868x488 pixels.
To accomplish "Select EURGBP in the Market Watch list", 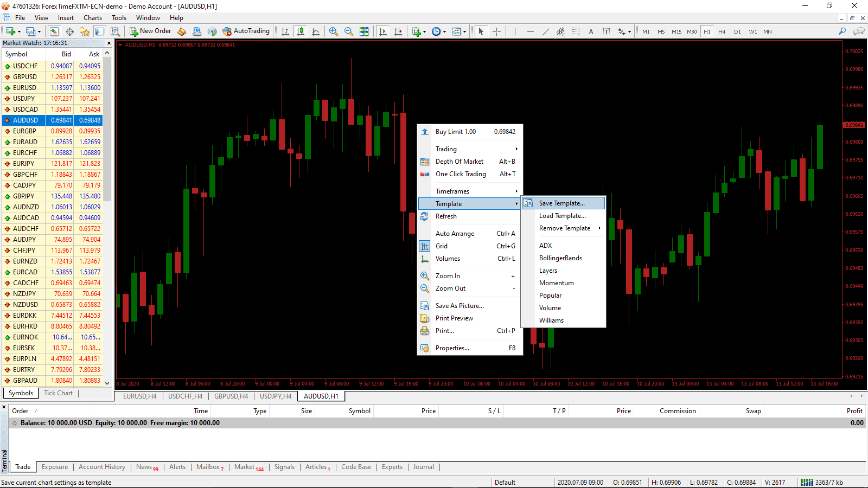I will pyautogui.click(x=25, y=131).
